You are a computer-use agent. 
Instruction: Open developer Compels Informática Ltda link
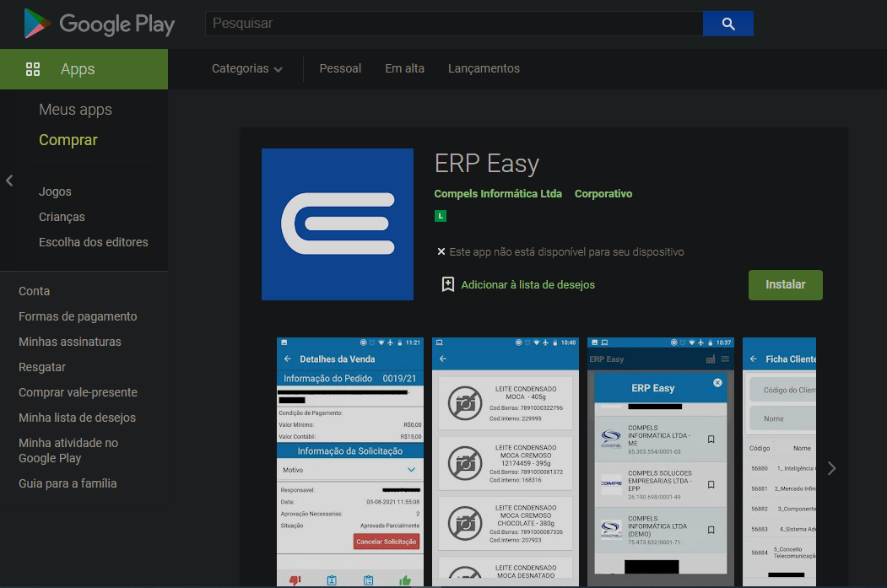(x=498, y=194)
